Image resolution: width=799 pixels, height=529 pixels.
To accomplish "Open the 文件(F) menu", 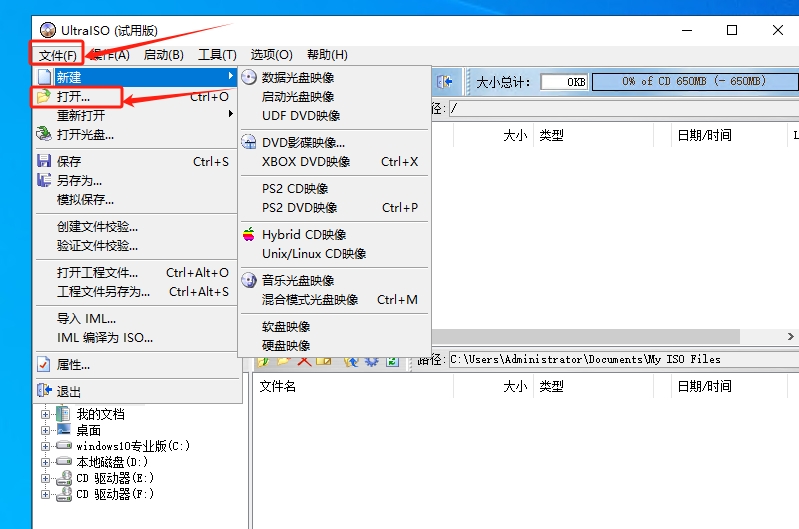I will click(x=57, y=55).
